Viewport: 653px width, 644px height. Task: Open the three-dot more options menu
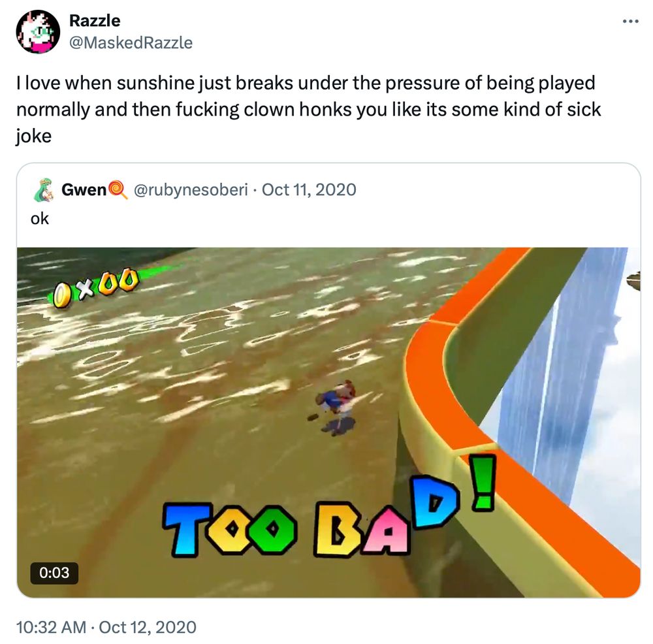[x=631, y=22]
